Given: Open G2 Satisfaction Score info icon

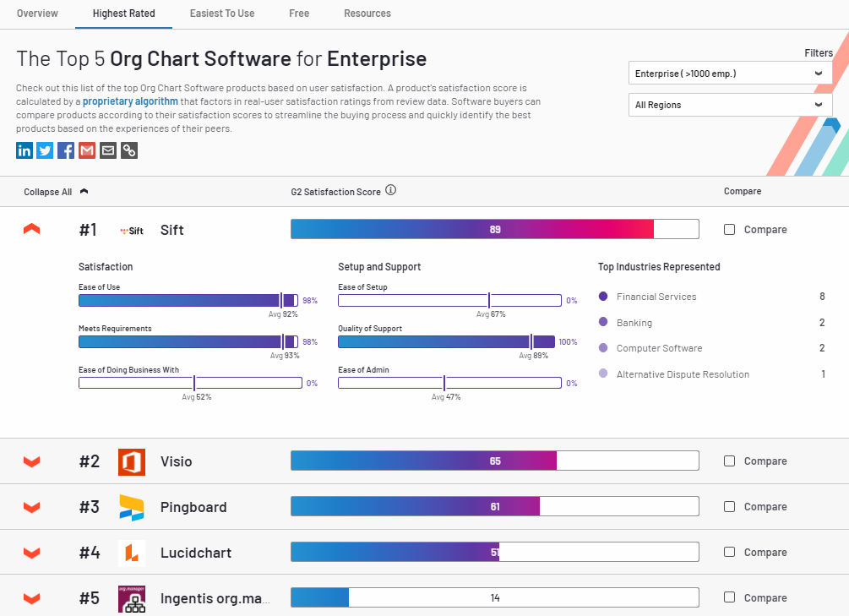Looking at the screenshot, I should click(390, 190).
